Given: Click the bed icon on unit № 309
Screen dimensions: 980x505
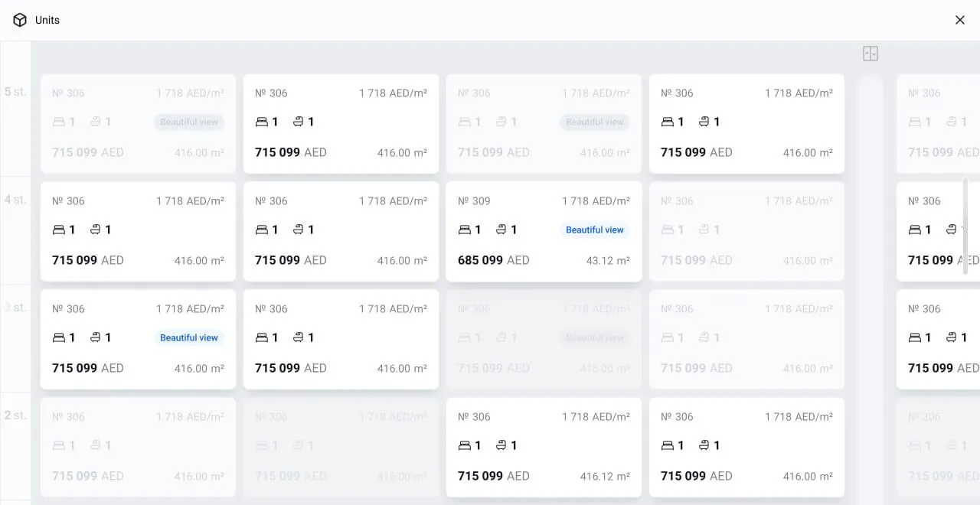Looking at the screenshot, I should pyautogui.click(x=465, y=230).
